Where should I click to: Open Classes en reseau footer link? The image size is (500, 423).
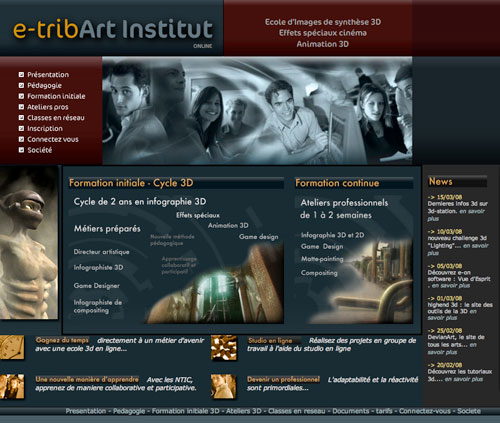coord(296,411)
